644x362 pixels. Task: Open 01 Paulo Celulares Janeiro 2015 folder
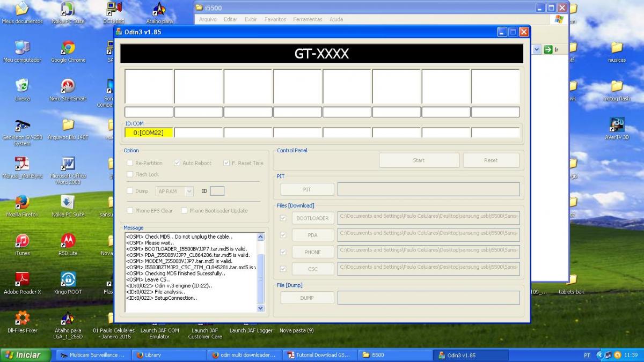(114, 326)
